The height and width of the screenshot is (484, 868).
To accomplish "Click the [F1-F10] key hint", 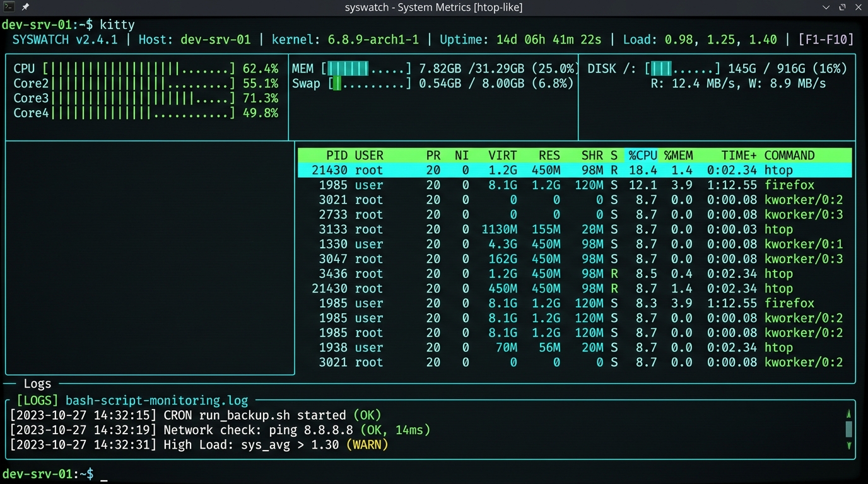I will (826, 39).
